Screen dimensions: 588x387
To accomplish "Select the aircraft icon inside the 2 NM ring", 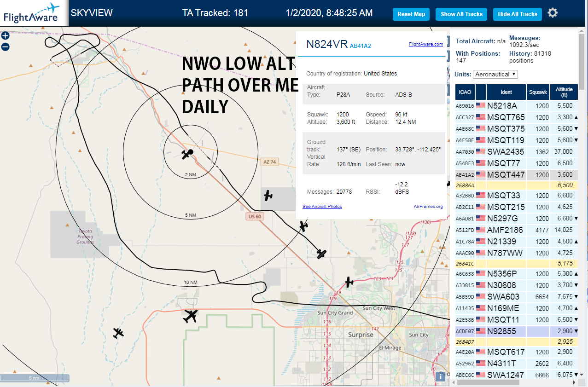I will point(186,154).
